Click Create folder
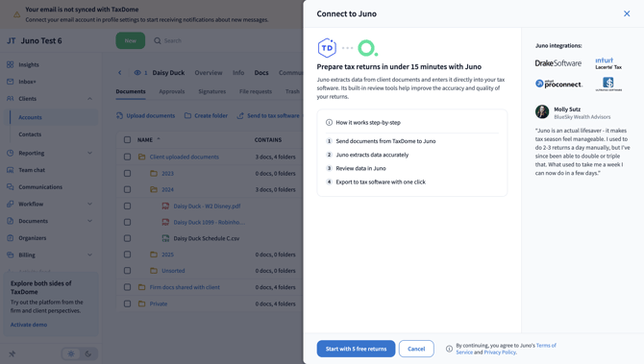This screenshot has width=644, height=364. (206, 115)
